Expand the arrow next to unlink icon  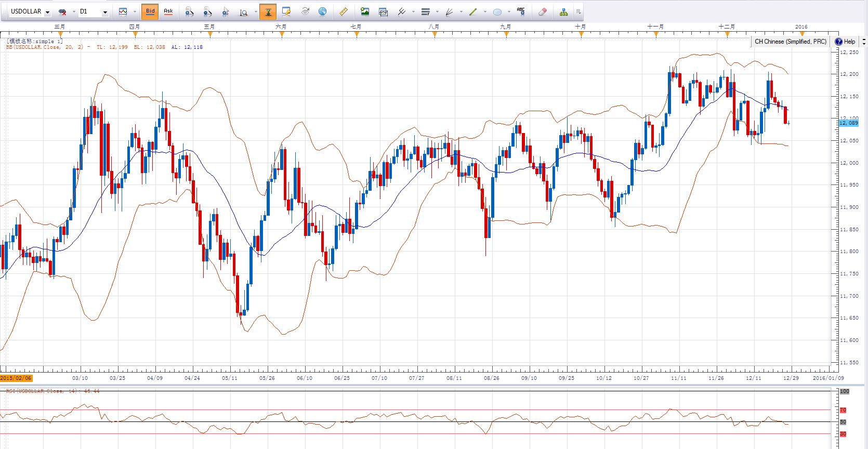73,11
